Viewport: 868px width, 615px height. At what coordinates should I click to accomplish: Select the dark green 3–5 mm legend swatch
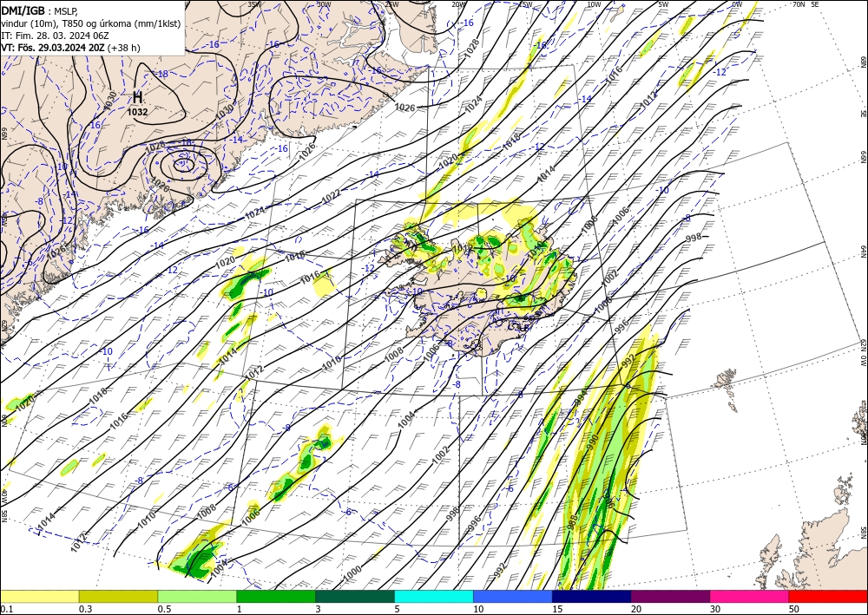click(355, 596)
